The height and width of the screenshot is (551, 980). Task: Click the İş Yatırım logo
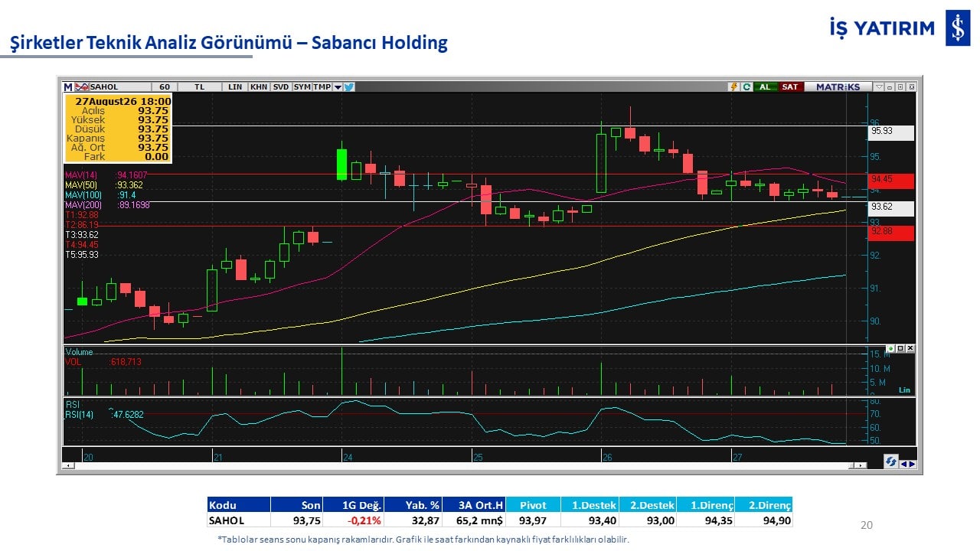tap(900, 28)
